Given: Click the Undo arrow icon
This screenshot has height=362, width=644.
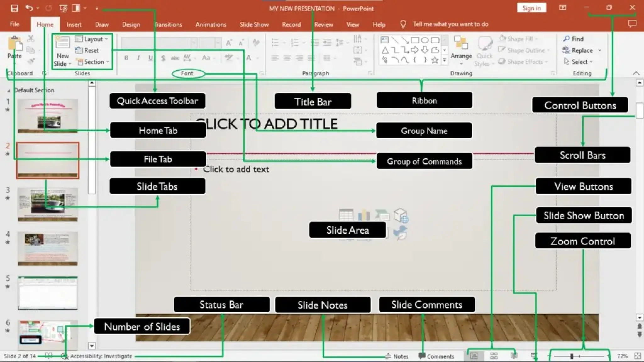Looking at the screenshot, I should (x=29, y=8).
